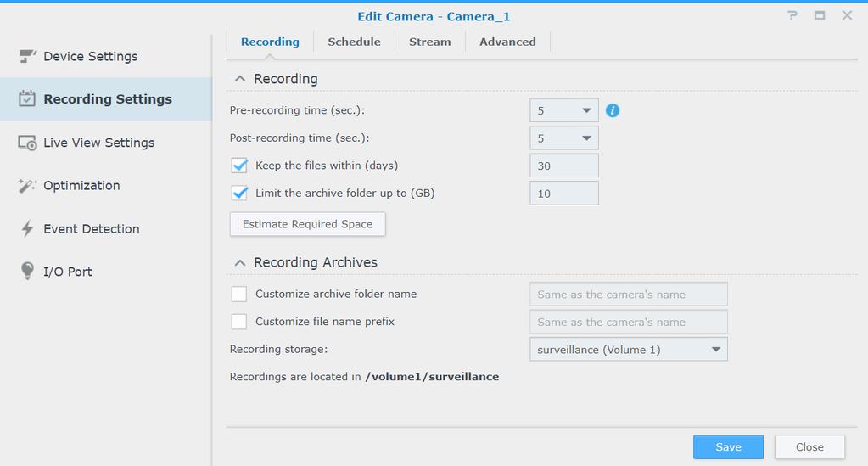Switch to the Schedule tab
Image resolution: width=868 pixels, height=466 pixels.
[354, 42]
